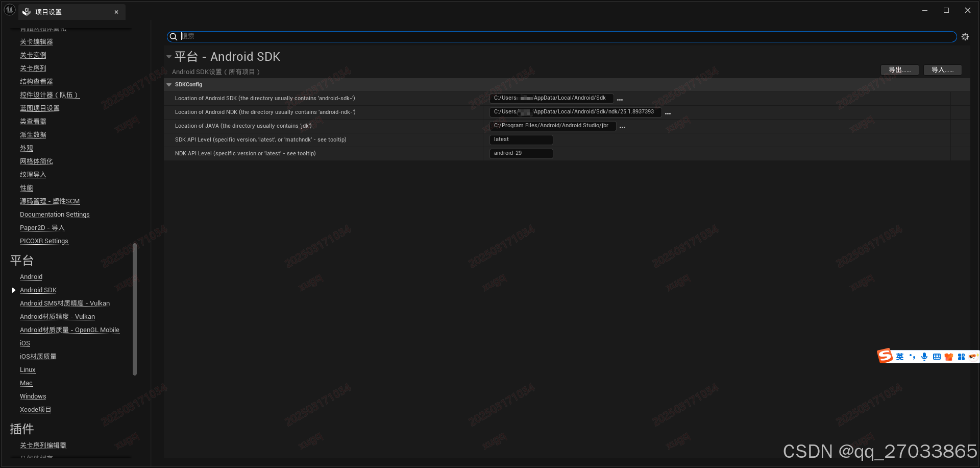The height and width of the screenshot is (468, 980).
Task: Click the NDK API Level field showing android-29
Action: point(521,153)
